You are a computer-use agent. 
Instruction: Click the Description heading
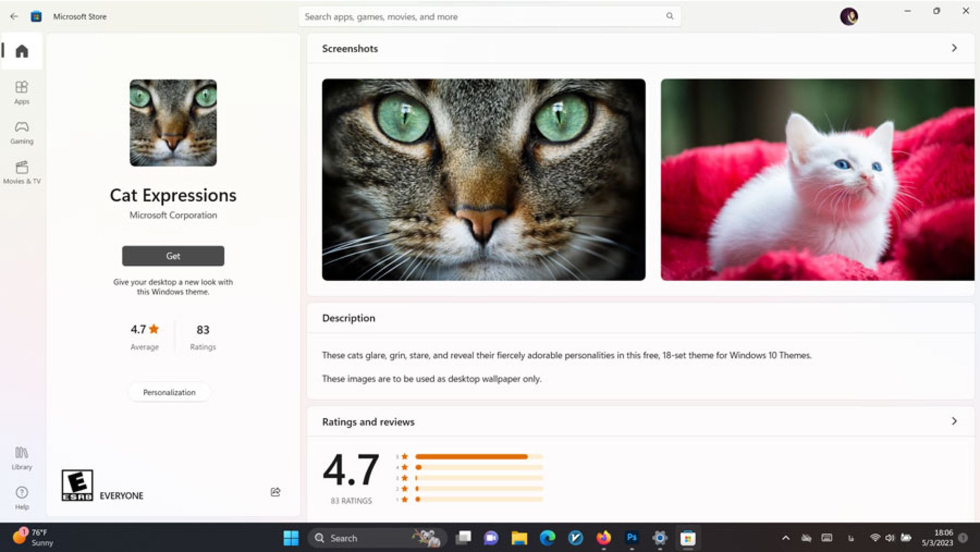[349, 318]
